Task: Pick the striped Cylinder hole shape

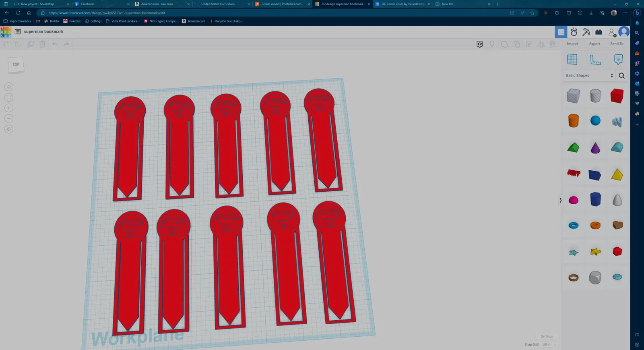Action: [595, 96]
